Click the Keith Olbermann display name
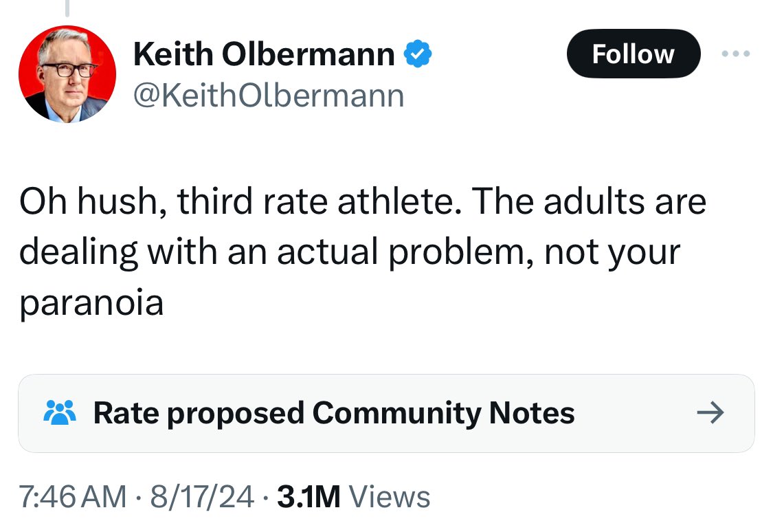The image size is (773, 532). pyautogui.click(x=264, y=54)
